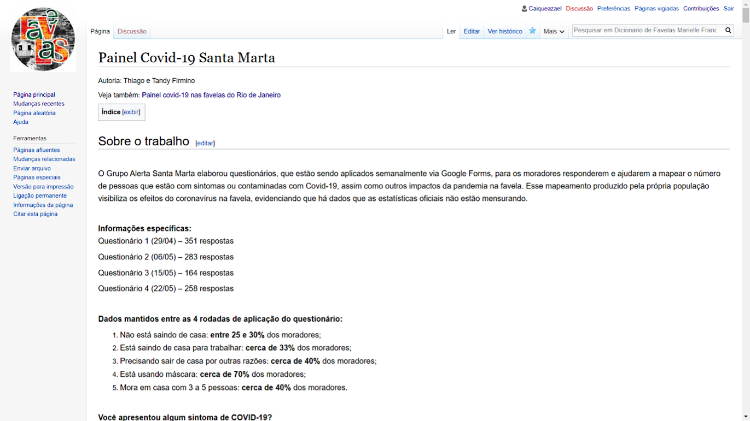Open Mudanças recentes in sidebar
The width and height of the screenshot is (750, 421).
point(39,103)
